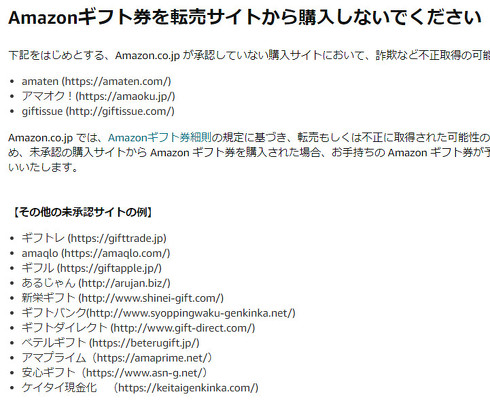Viewport: 490px width, 405px height.
Task: Click the ケイタイ現金化 keitaigenkinka.com entry
Action: 140,388
